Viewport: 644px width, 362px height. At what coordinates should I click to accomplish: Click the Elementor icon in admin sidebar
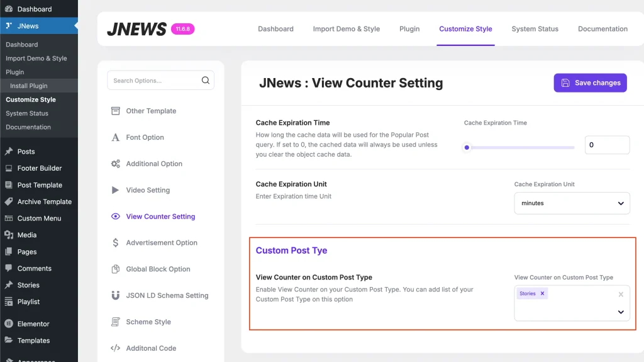9,324
